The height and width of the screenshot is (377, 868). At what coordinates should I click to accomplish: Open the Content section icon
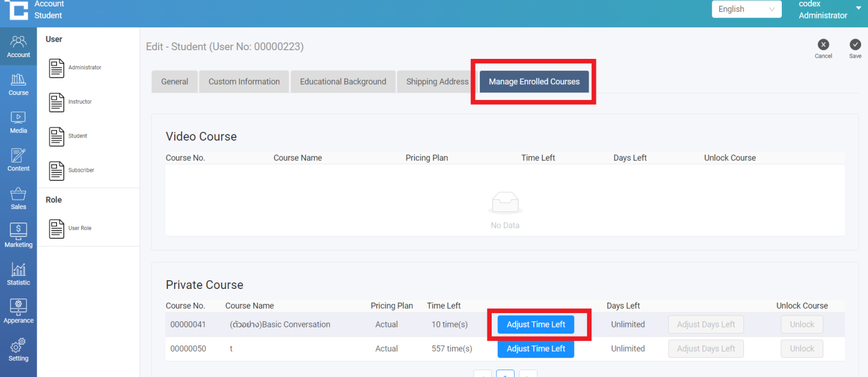(18, 159)
